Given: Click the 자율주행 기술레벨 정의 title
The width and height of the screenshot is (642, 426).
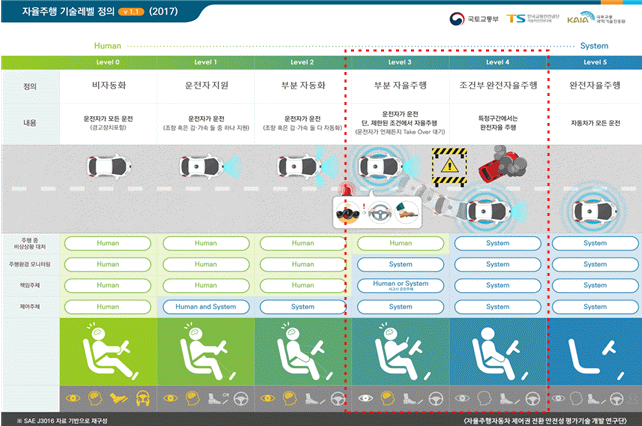Looking at the screenshot, I should click(68, 11).
